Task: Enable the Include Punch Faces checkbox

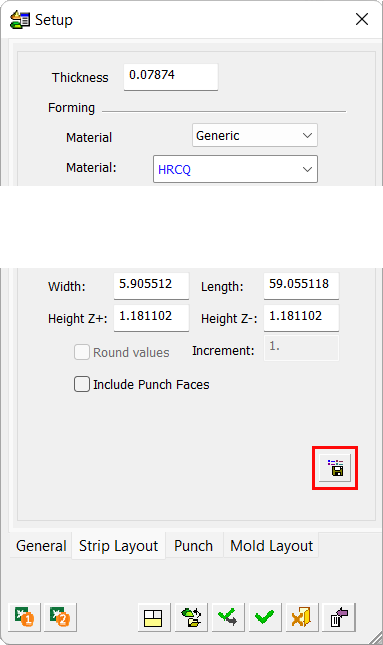Action: [82, 384]
